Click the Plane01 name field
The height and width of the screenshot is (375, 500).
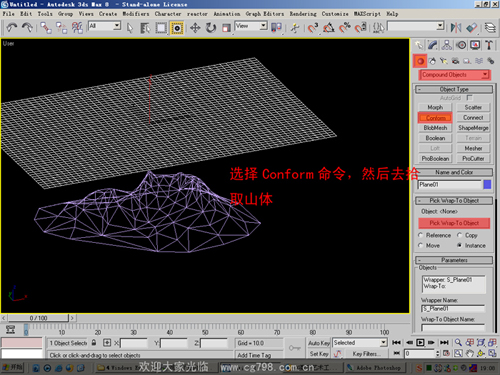point(450,184)
